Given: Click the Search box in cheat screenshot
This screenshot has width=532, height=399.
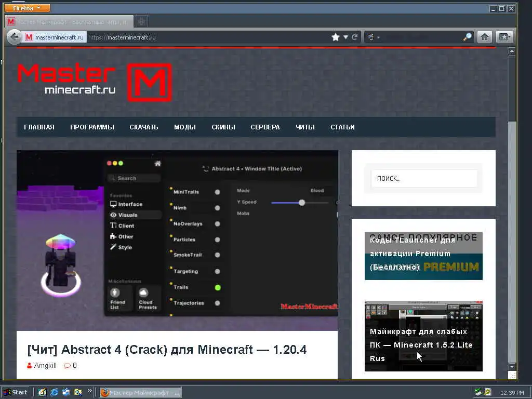Looking at the screenshot, I should coord(134,178).
